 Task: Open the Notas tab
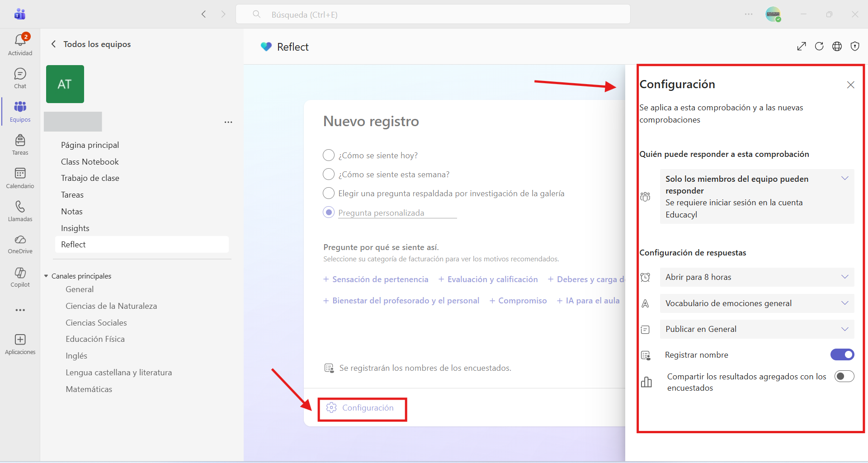point(72,212)
